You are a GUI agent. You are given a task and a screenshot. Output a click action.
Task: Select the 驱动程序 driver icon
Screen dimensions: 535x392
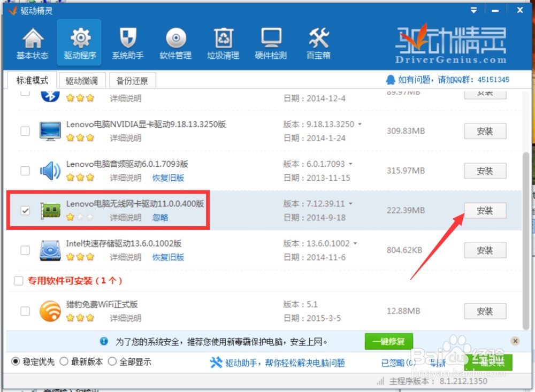coord(79,43)
